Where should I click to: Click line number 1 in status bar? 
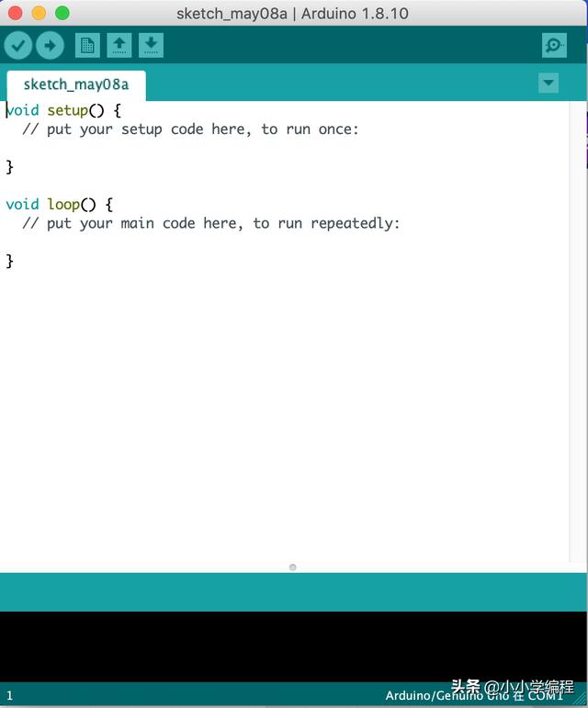point(9,696)
